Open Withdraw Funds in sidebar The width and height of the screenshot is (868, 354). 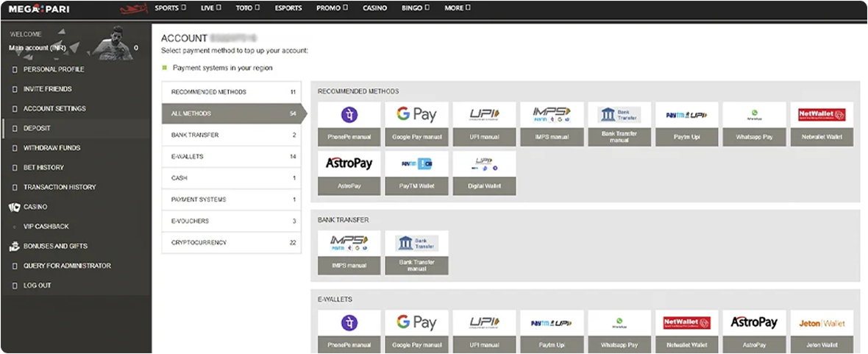77,148
